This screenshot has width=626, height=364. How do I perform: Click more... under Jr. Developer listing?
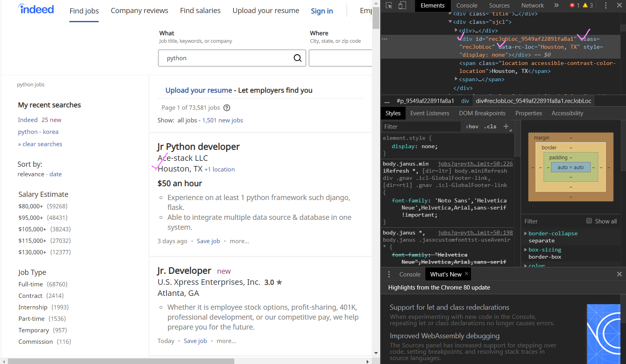click(226, 341)
